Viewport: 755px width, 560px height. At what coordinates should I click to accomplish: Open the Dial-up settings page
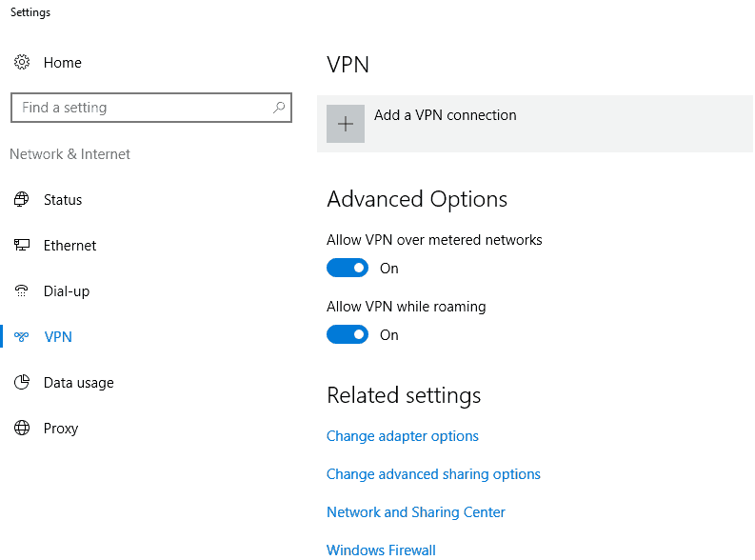coord(67,291)
